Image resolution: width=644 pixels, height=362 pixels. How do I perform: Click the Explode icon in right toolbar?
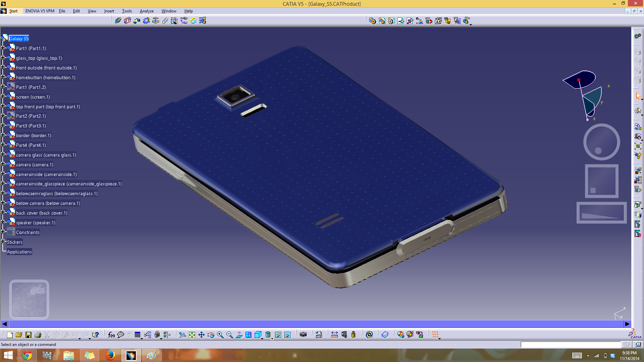pyautogui.click(x=638, y=146)
